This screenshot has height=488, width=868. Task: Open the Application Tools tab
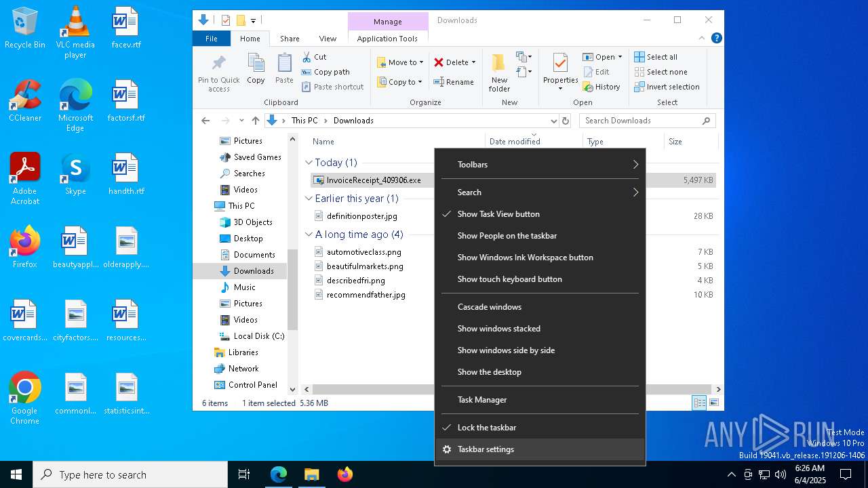[387, 39]
